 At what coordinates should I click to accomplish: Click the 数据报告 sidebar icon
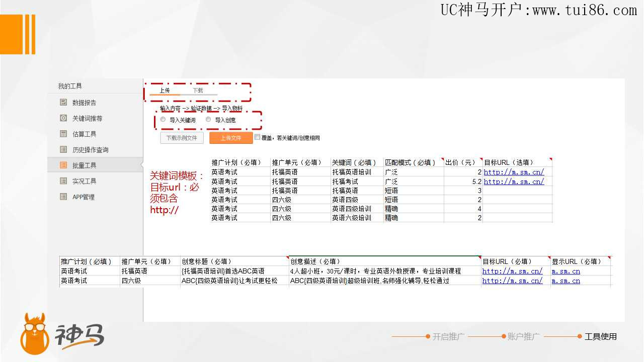pos(63,103)
